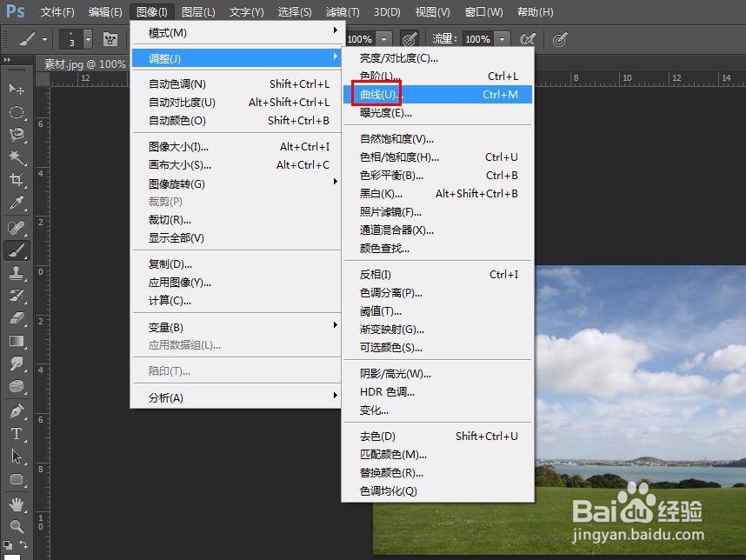Select the Smudge tool

(17, 364)
